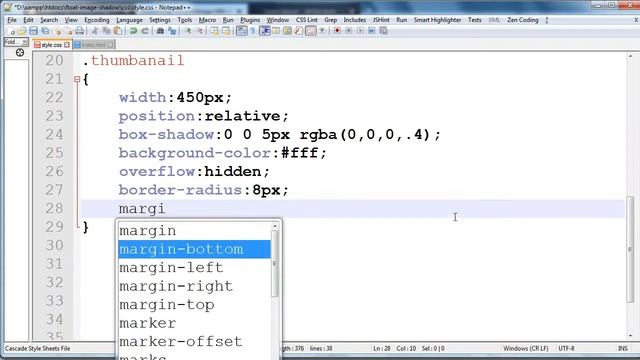Click line number 25 in the margin
The height and width of the screenshot is (360, 640).
click(x=54, y=153)
